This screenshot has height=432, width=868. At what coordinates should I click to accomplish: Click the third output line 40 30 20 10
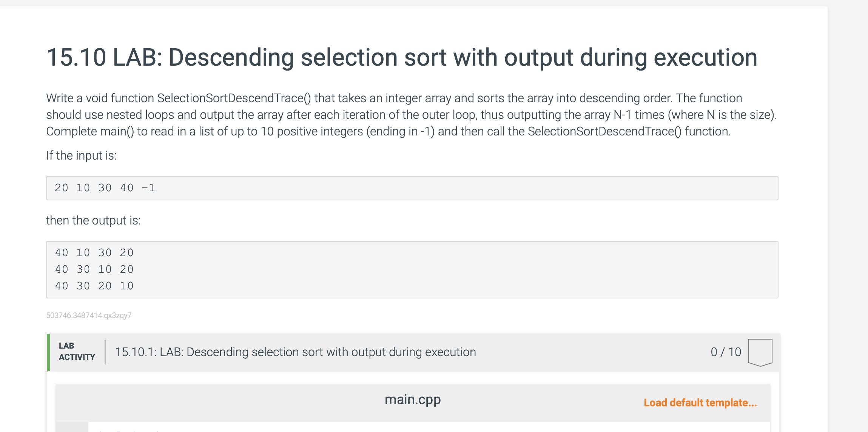click(x=94, y=286)
